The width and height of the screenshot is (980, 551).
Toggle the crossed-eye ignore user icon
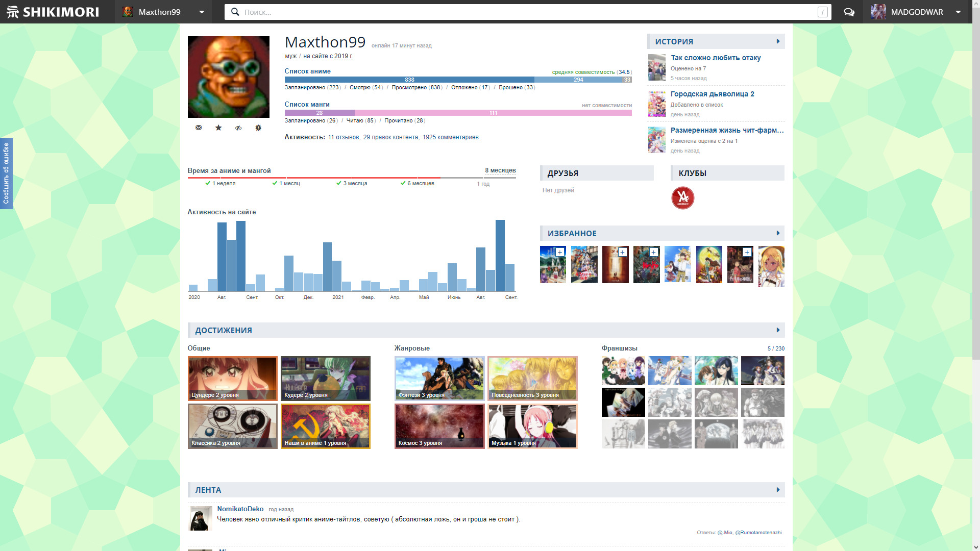(x=238, y=128)
